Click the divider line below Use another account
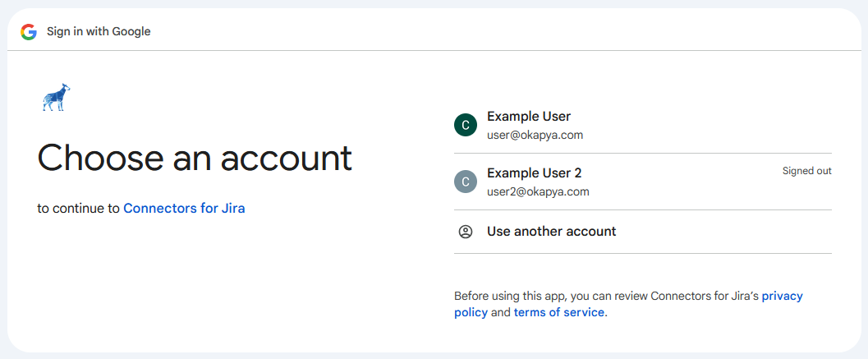This screenshot has width=868, height=359. (x=642, y=253)
